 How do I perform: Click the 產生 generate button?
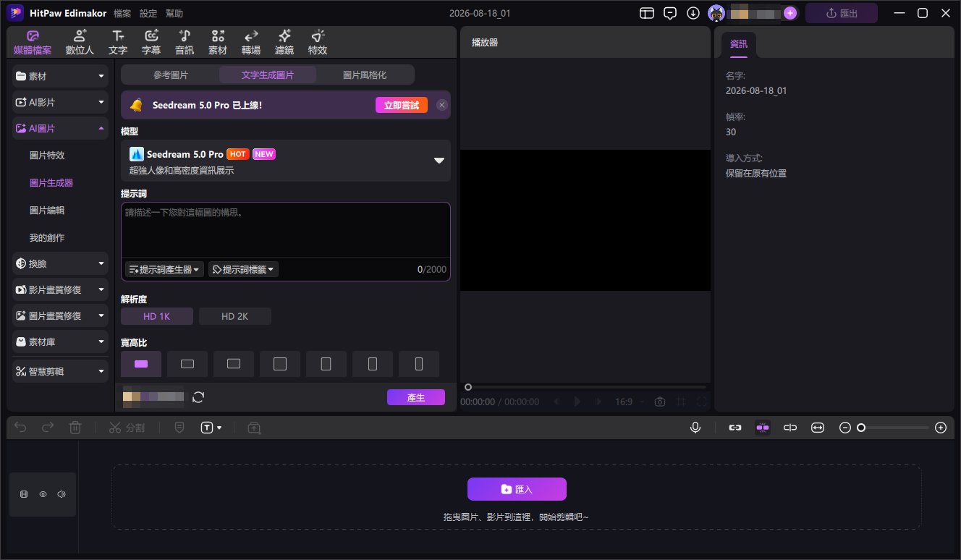[x=416, y=397]
